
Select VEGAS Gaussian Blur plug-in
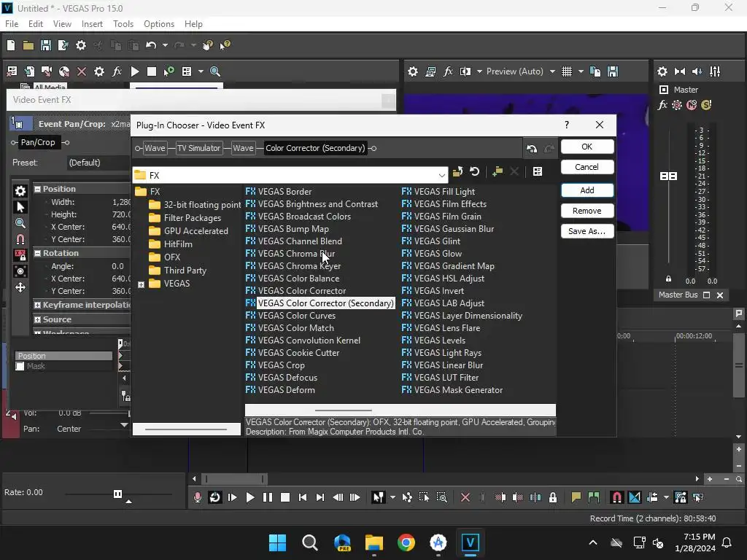pyautogui.click(x=448, y=228)
